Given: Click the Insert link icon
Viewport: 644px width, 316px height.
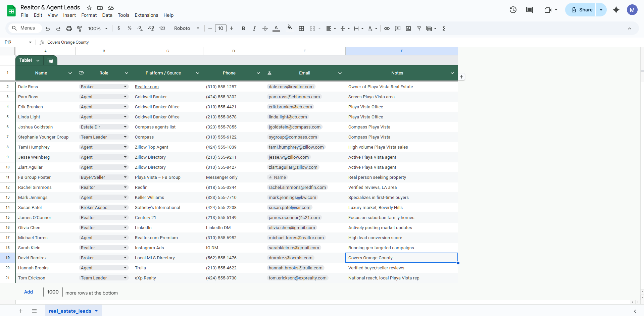Looking at the screenshot, I should pos(387,29).
